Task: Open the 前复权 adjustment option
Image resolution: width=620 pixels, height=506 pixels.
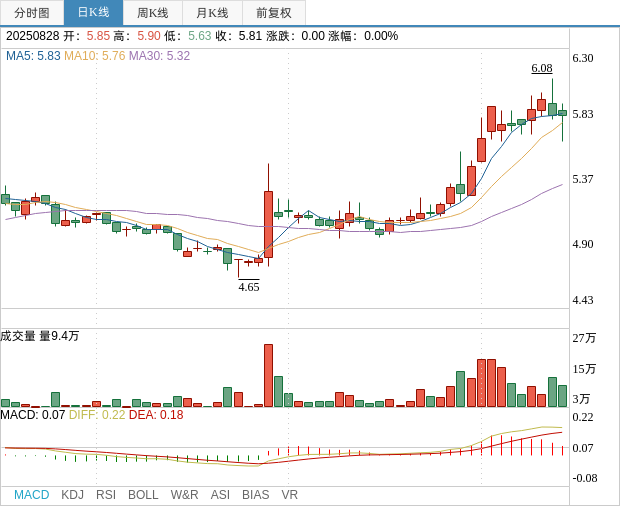Action: [274, 13]
